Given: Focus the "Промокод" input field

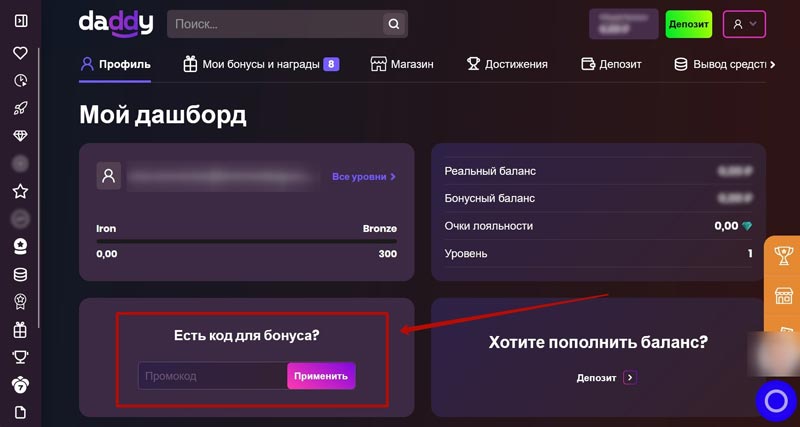Looking at the screenshot, I should click(212, 376).
